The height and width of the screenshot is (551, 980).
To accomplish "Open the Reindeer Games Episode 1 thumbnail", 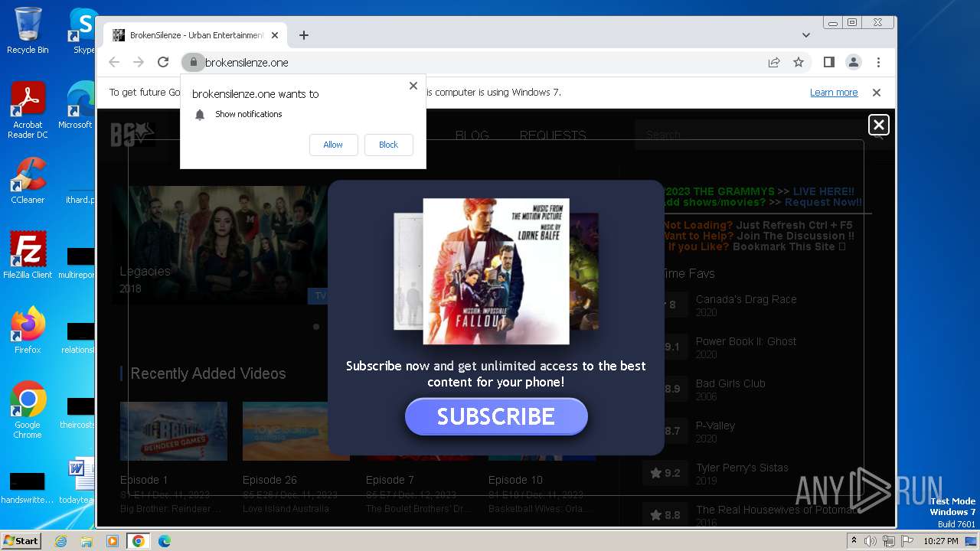I will pos(174,431).
